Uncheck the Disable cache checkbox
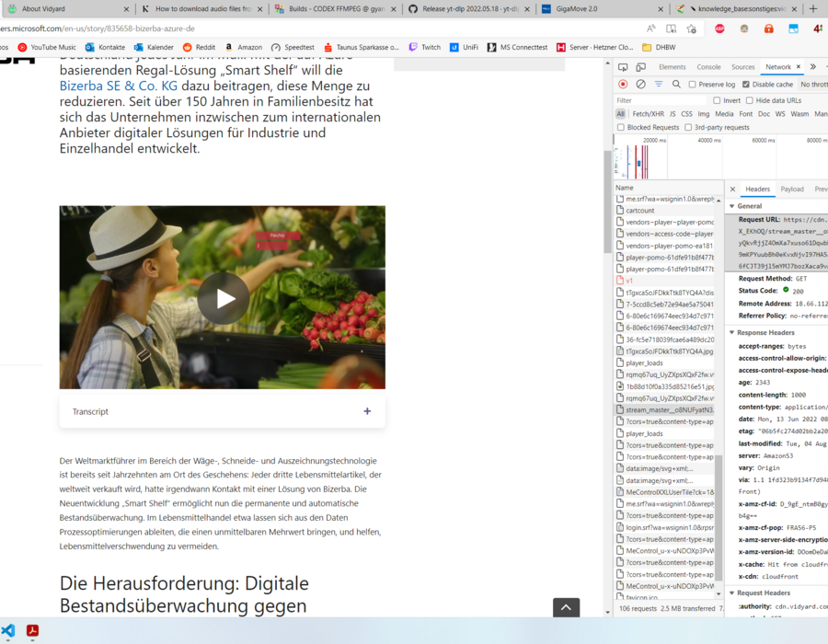 (745, 85)
